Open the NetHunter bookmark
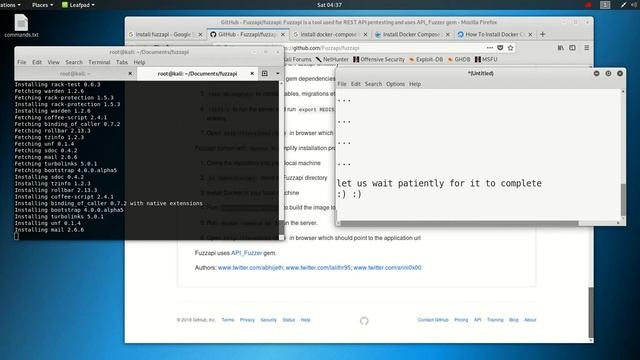 click(332, 60)
